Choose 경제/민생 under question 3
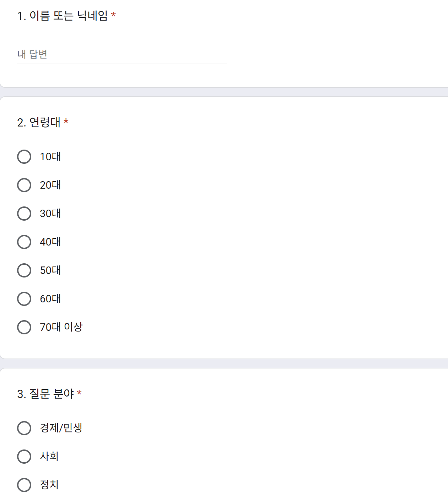Image resolution: width=448 pixels, height=501 pixels. [x=24, y=428]
